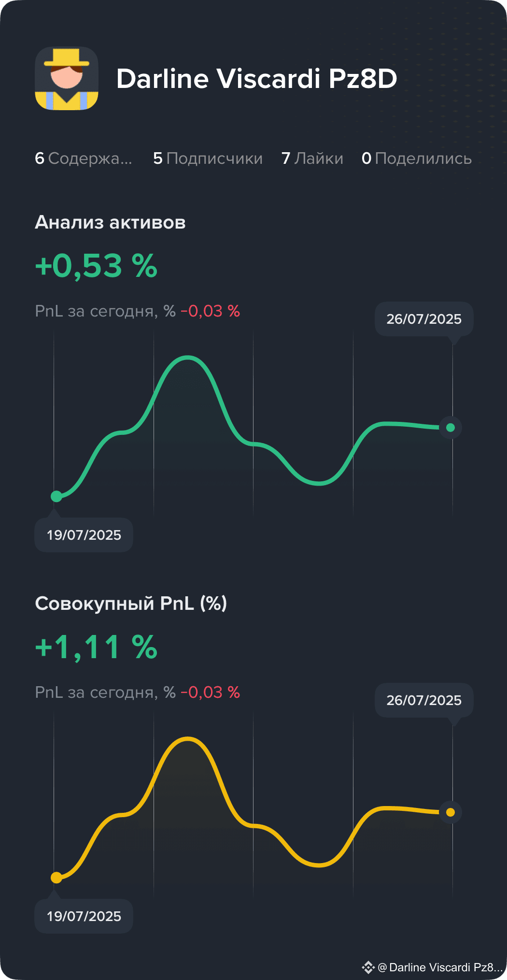
Task: Click the yellow chart start point marker
Action: [x=56, y=878]
